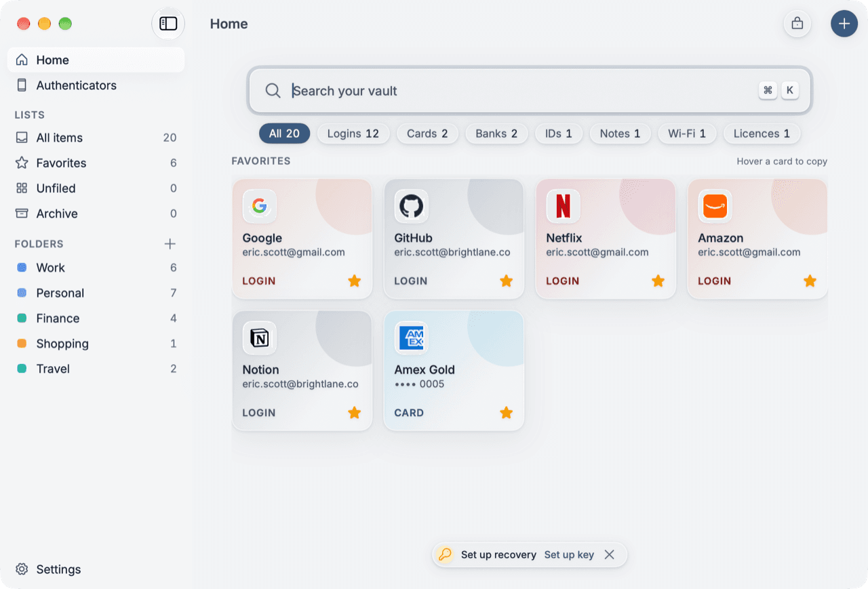Select the Work folder
The image size is (868, 589).
pos(96,268)
